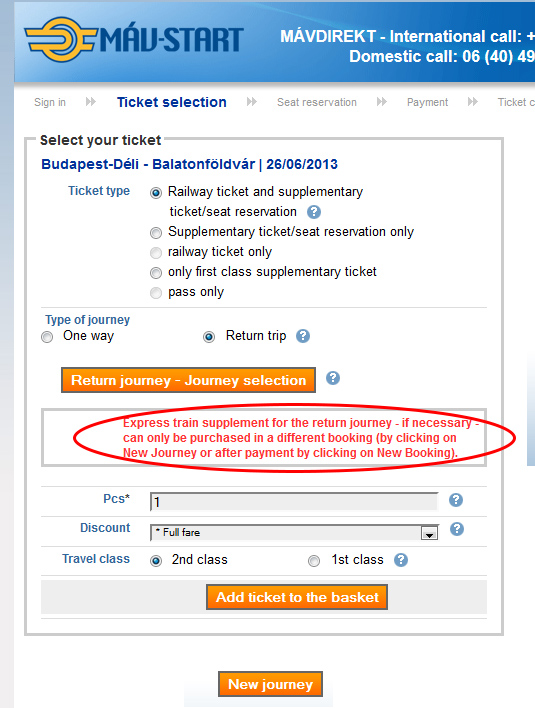Select only first class supplementary ticket

[156, 273]
